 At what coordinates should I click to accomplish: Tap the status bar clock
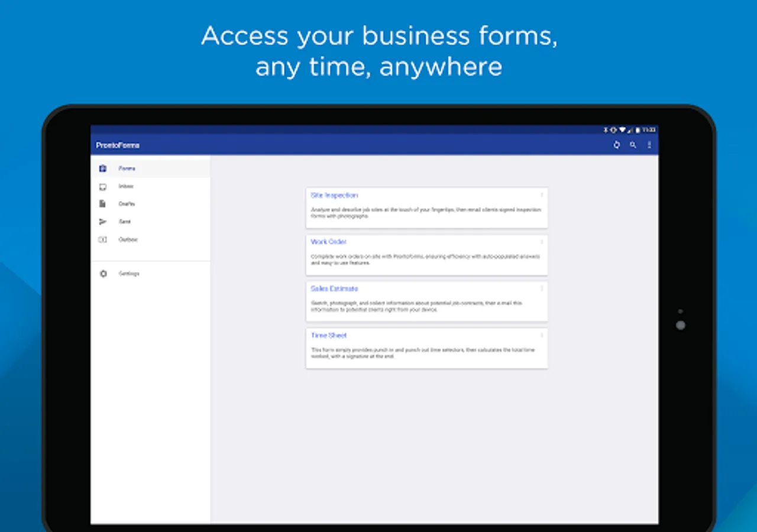coord(649,129)
